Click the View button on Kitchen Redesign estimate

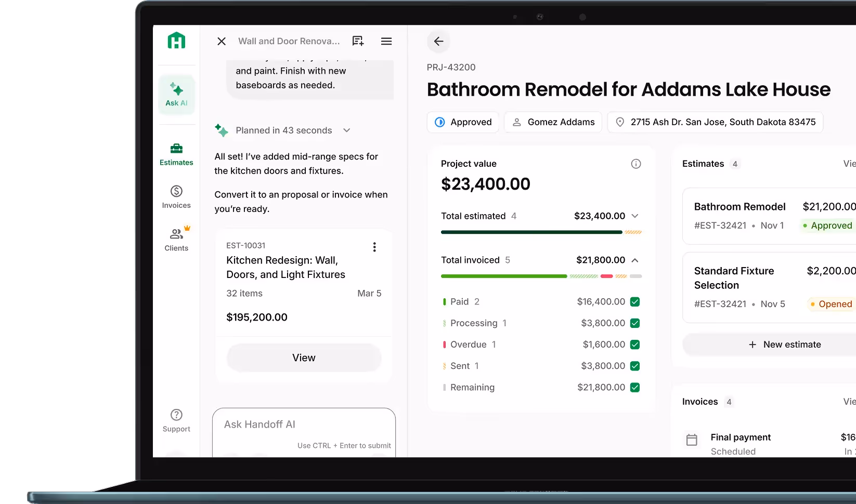pyautogui.click(x=304, y=357)
